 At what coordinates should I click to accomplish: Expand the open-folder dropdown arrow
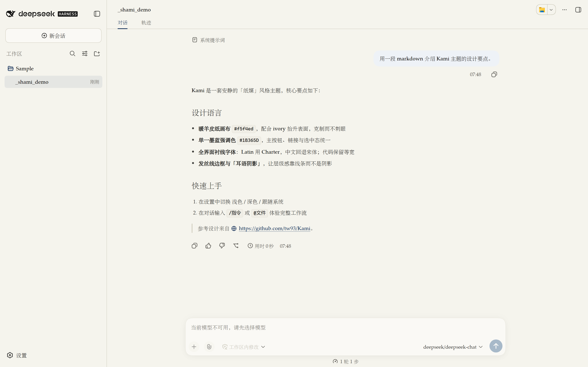pos(551,10)
